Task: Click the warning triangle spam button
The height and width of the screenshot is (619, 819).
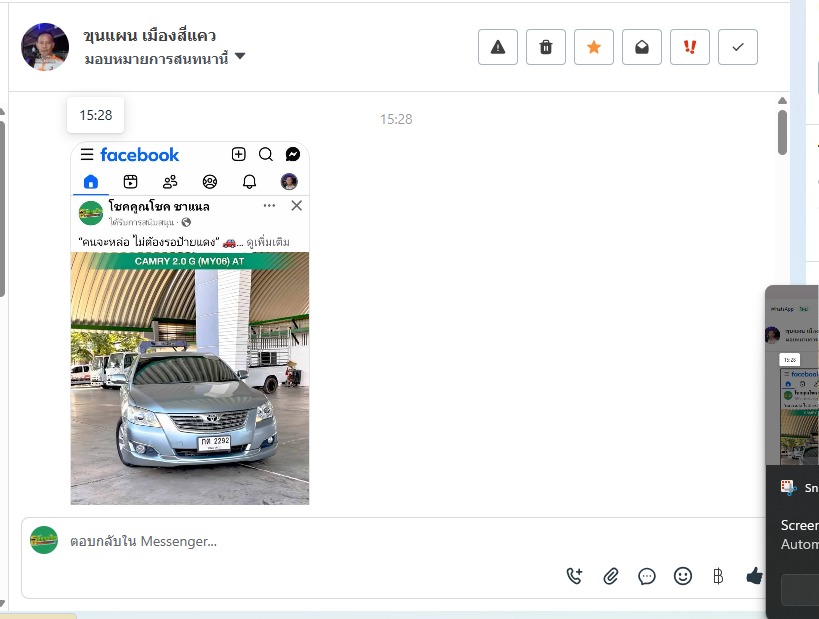Action: coord(498,47)
